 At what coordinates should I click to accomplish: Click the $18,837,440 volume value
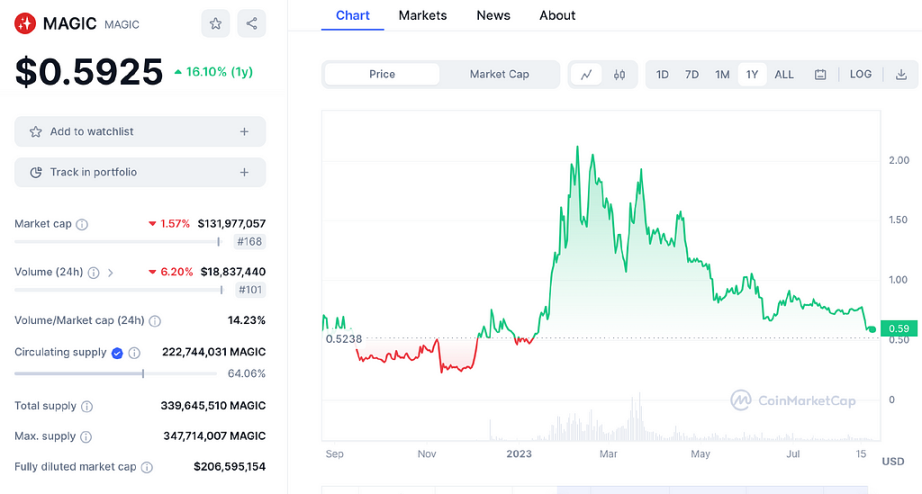233,272
